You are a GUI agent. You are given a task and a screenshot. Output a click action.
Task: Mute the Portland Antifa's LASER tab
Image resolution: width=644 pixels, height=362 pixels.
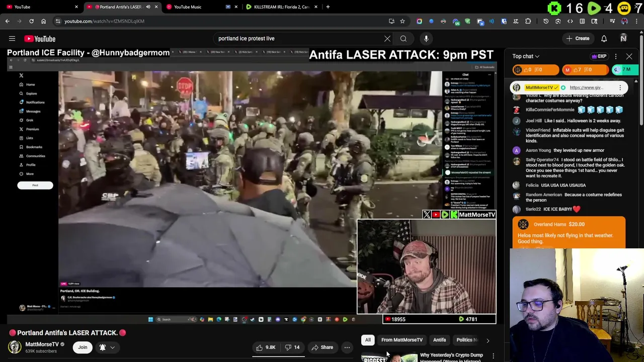[x=148, y=7]
